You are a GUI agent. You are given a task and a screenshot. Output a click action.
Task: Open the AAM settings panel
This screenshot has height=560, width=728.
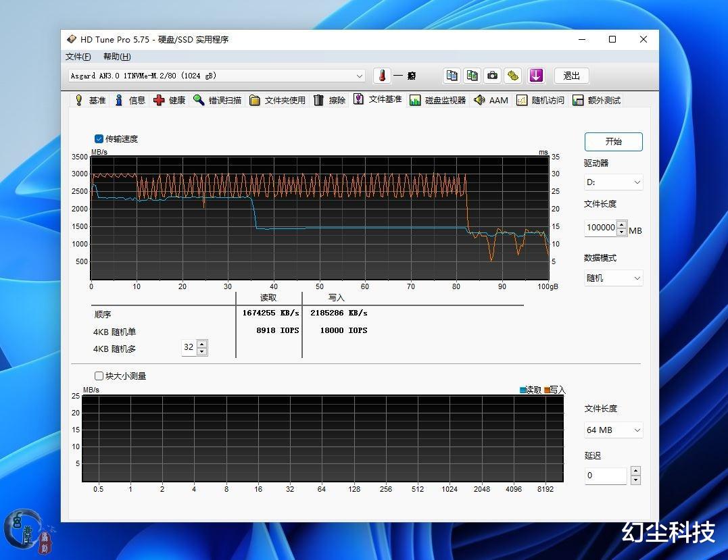[491, 100]
